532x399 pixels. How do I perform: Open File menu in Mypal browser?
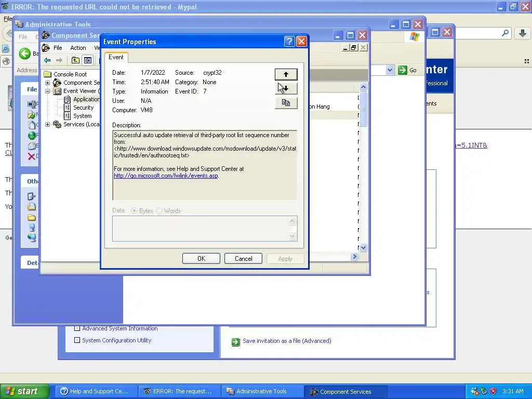(x=7, y=19)
